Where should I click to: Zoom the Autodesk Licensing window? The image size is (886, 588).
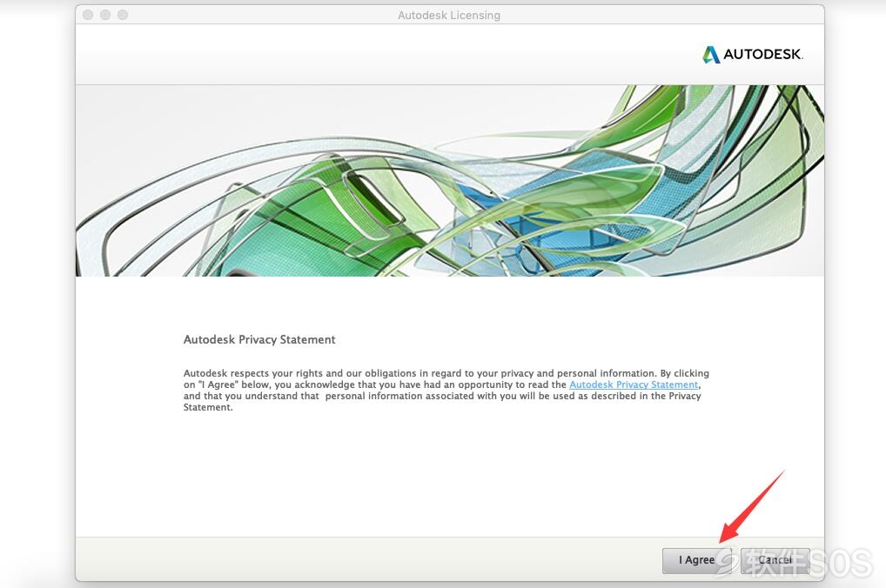click(x=124, y=15)
